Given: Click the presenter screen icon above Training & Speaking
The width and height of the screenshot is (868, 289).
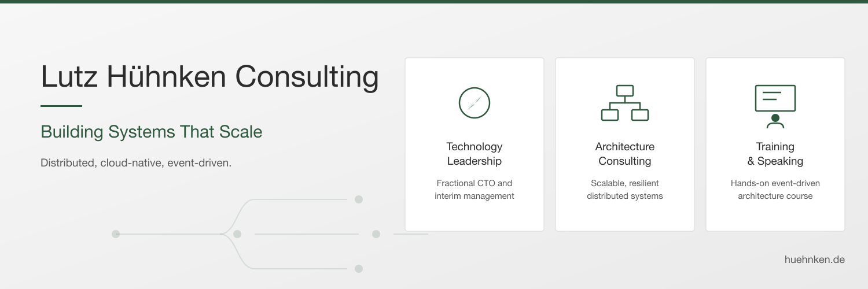Looking at the screenshot, I should (x=775, y=106).
